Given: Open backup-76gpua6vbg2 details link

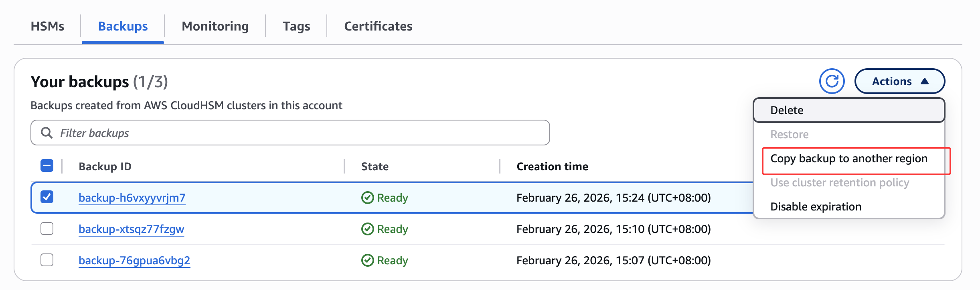Looking at the screenshot, I should 134,260.
